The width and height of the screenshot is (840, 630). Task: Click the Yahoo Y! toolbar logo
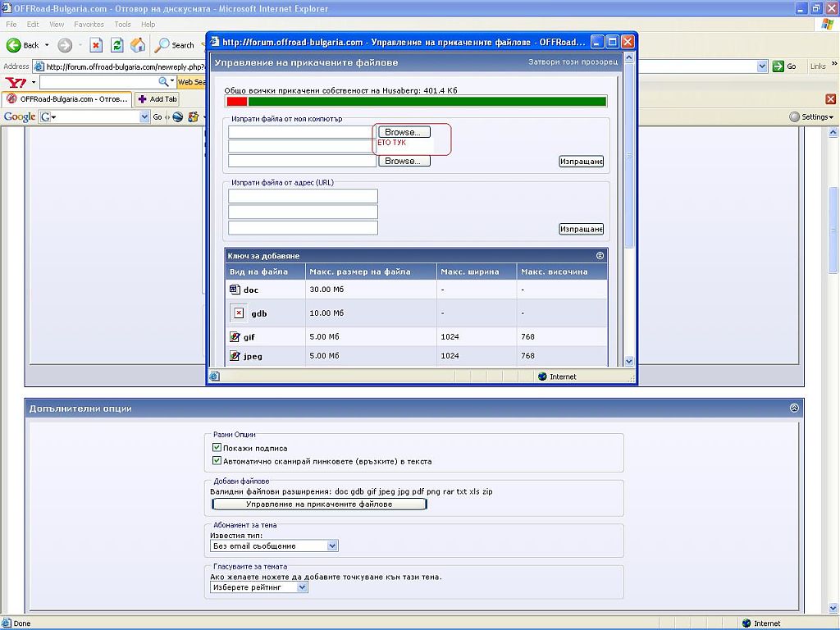16,82
